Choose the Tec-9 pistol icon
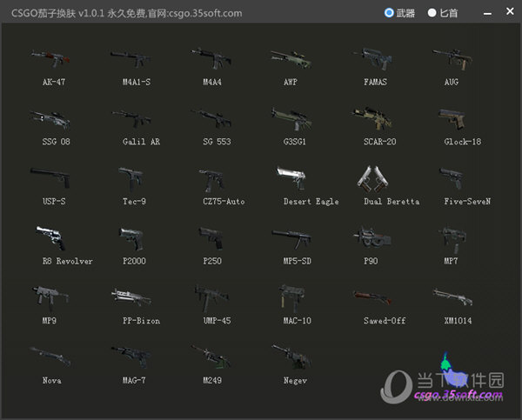Viewport: 522px width, 420px height. [130, 179]
